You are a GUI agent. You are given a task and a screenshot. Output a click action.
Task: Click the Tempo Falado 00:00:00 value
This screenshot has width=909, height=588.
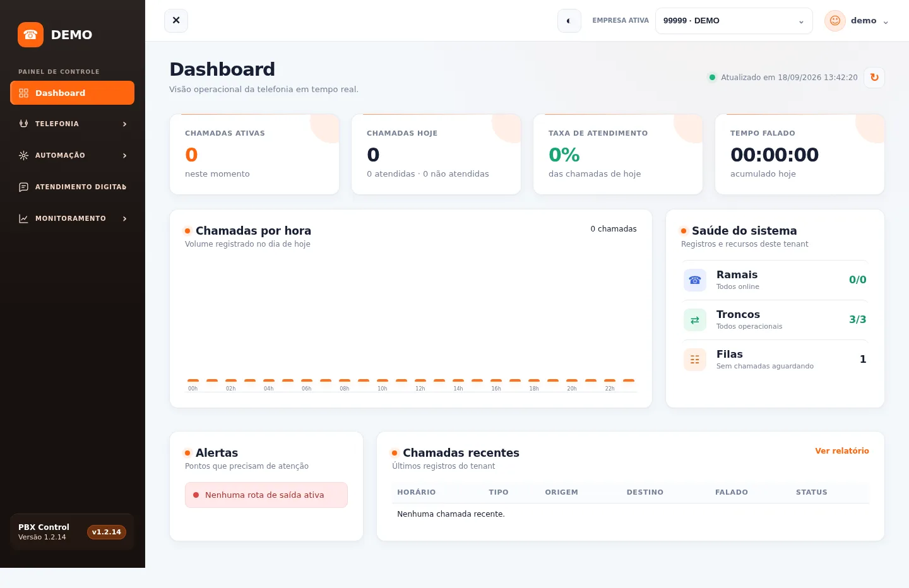775,155
